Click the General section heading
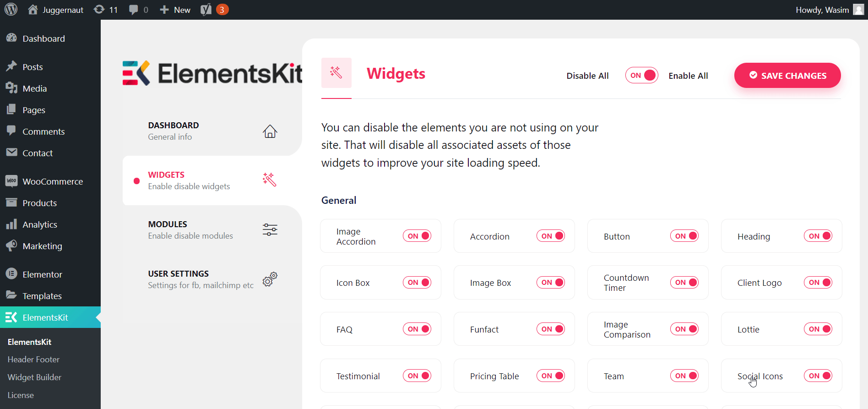This screenshot has height=409, width=868. (x=339, y=200)
